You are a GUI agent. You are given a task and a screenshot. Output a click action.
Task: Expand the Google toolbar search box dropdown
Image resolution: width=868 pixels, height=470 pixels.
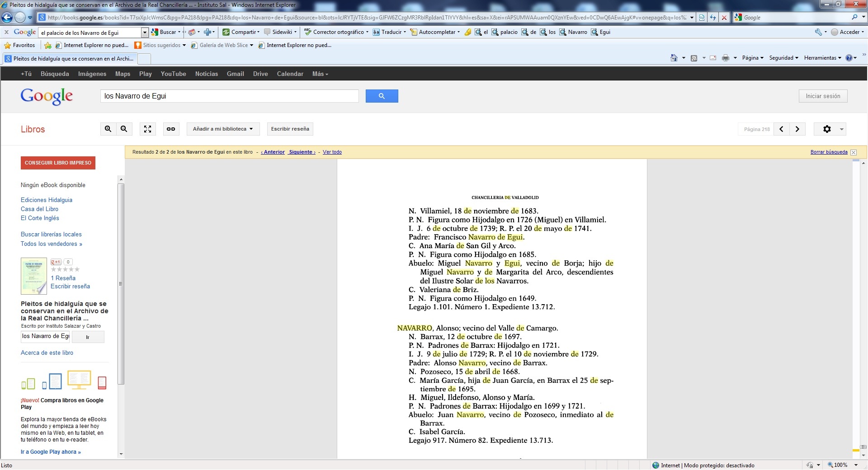tap(145, 33)
